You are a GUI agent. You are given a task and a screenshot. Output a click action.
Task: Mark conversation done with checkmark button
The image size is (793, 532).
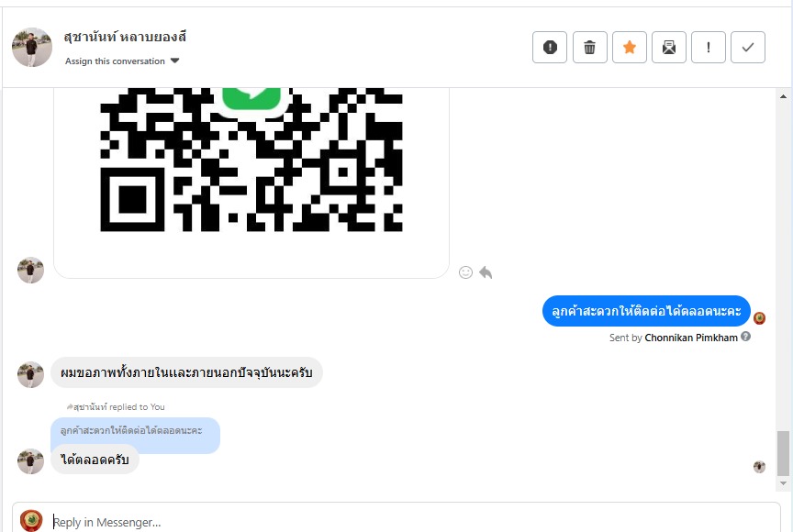pyautogui.click(x=748, y=48)
